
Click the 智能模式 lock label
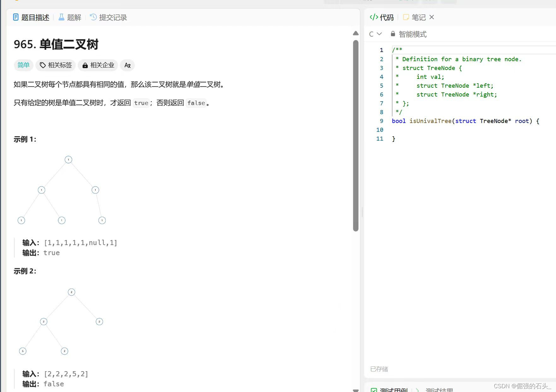pos(409,34)
